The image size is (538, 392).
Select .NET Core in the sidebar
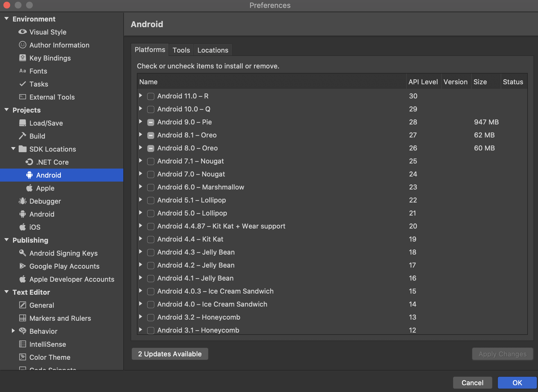tap(52, 162)
